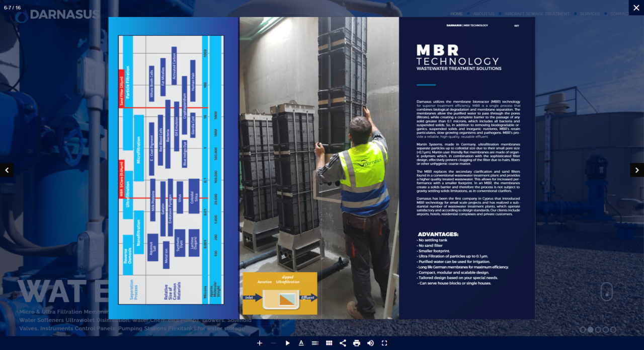Select the fourth background slider dot
The height and width of the screenshot is (350, 644).
click(605, 330)
